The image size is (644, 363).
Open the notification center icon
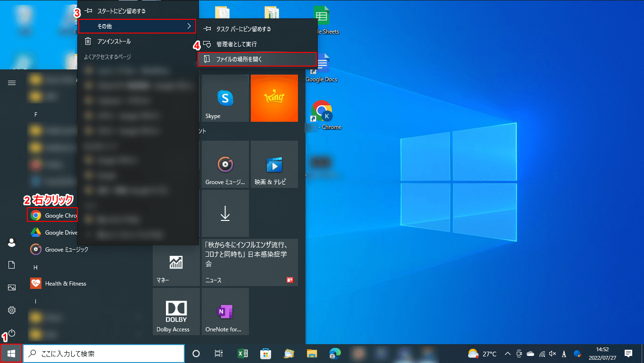(628, 354)
